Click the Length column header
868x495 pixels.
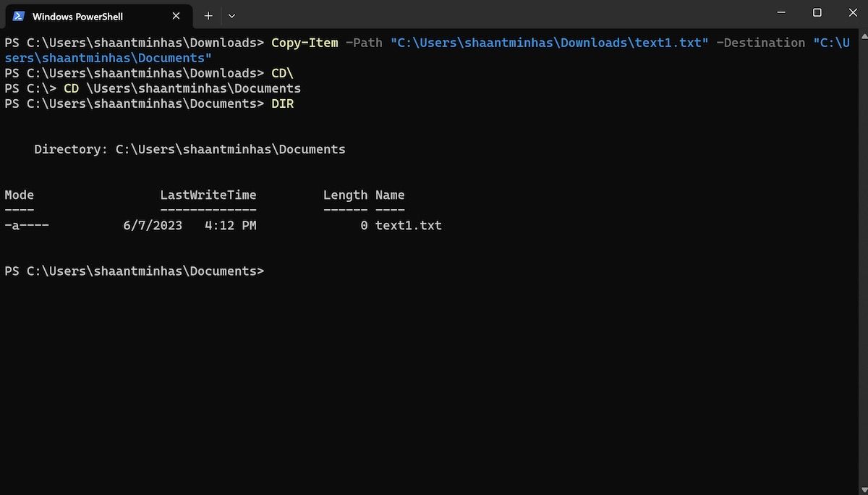345,194
